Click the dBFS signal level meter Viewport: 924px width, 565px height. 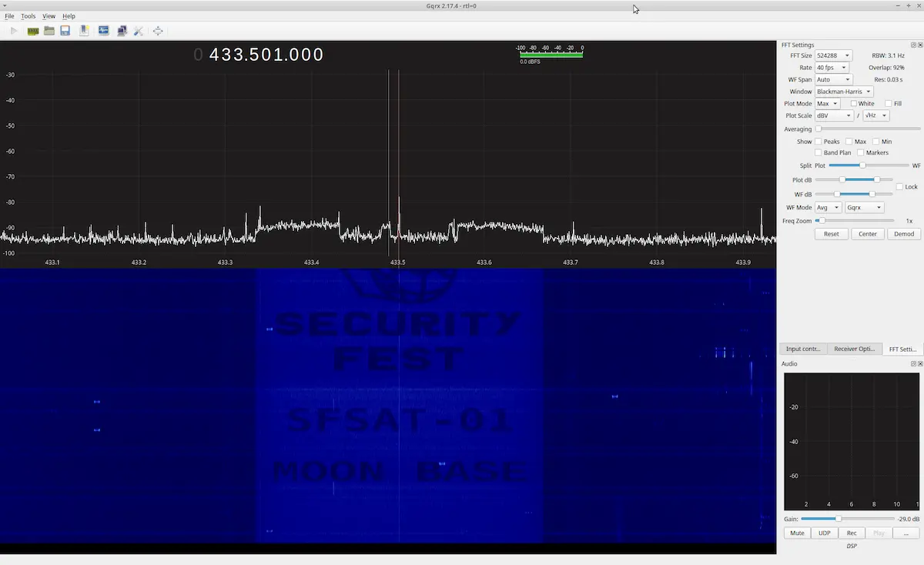pyautogui.click(x=551, y=55)
